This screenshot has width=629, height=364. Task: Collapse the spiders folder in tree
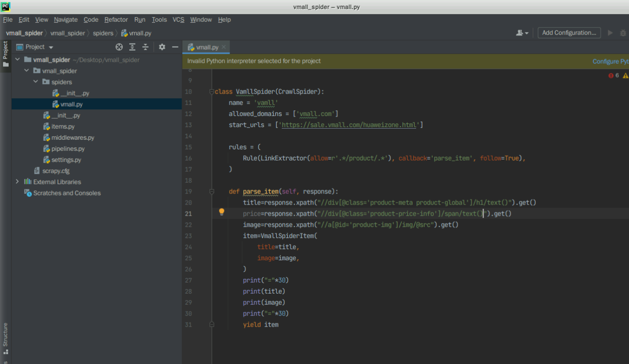(x=36, y=82)
